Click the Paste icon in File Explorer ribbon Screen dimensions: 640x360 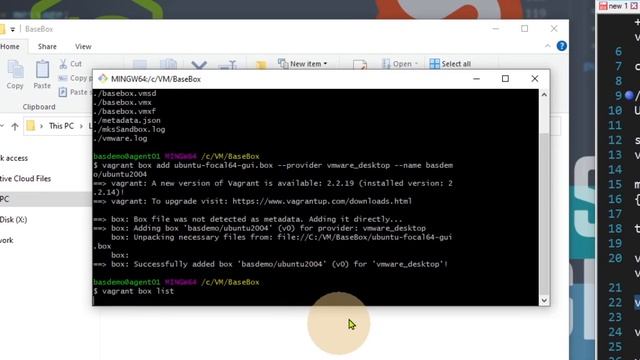tap(42, 70)
